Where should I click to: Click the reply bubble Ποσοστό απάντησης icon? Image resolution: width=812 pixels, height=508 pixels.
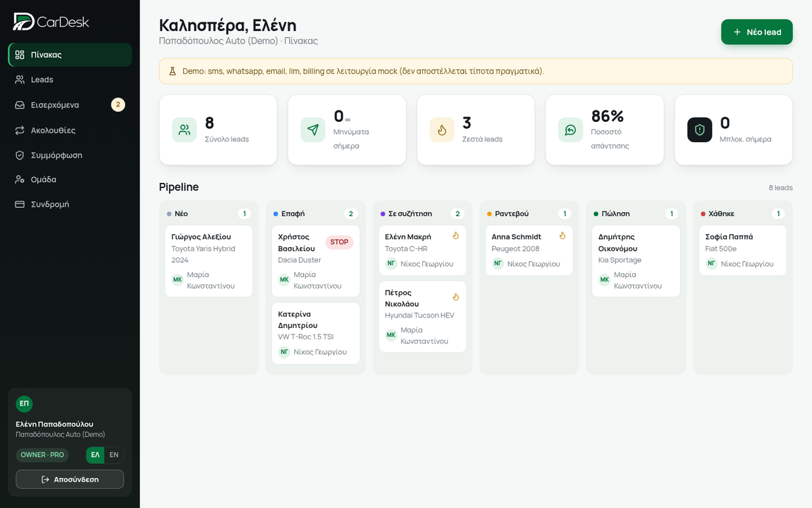[570, 130]
